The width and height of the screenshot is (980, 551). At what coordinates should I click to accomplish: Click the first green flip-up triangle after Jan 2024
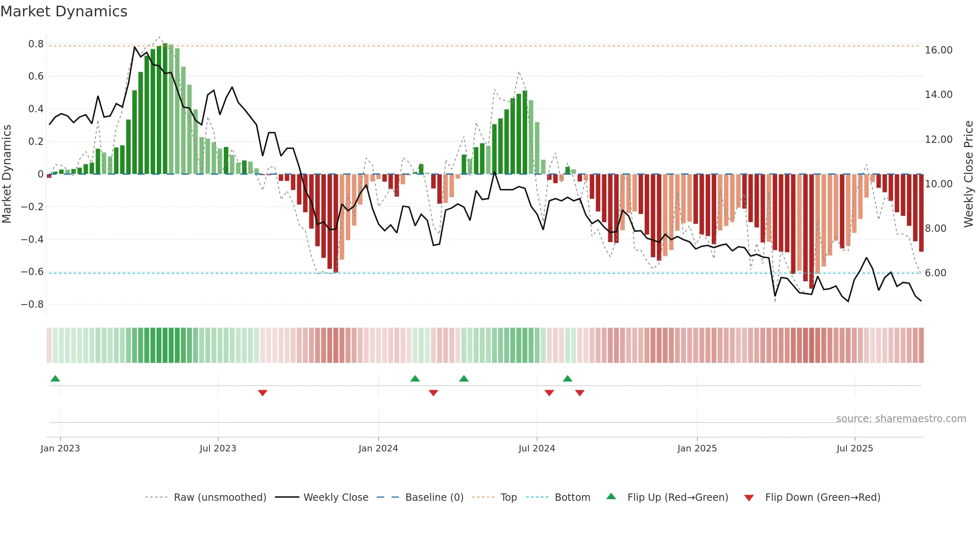click(x=415, y=378)
